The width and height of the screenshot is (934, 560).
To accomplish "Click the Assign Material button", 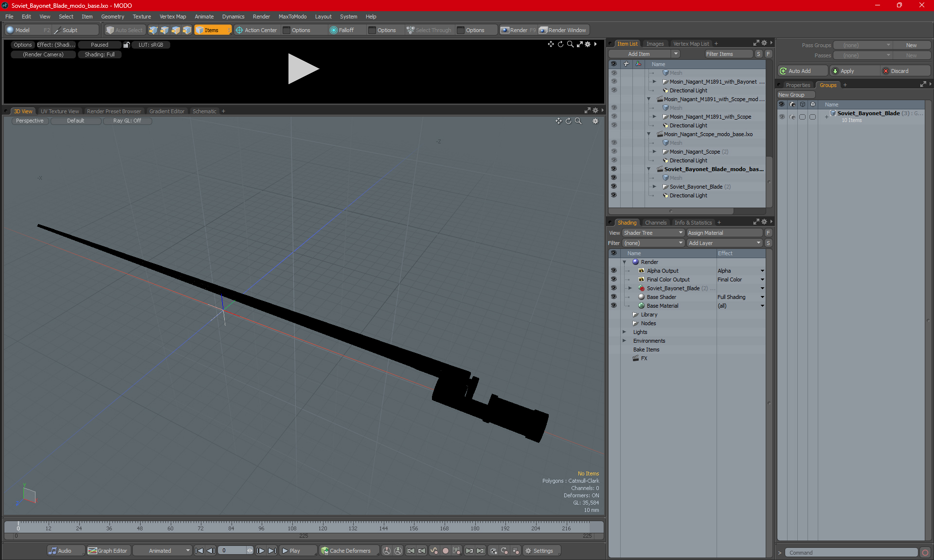I will pyautogui.click(x=724, y=233).
